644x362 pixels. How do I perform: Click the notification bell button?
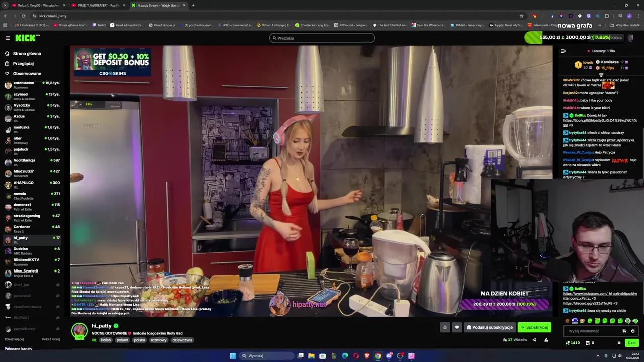(x=445, y=327)
